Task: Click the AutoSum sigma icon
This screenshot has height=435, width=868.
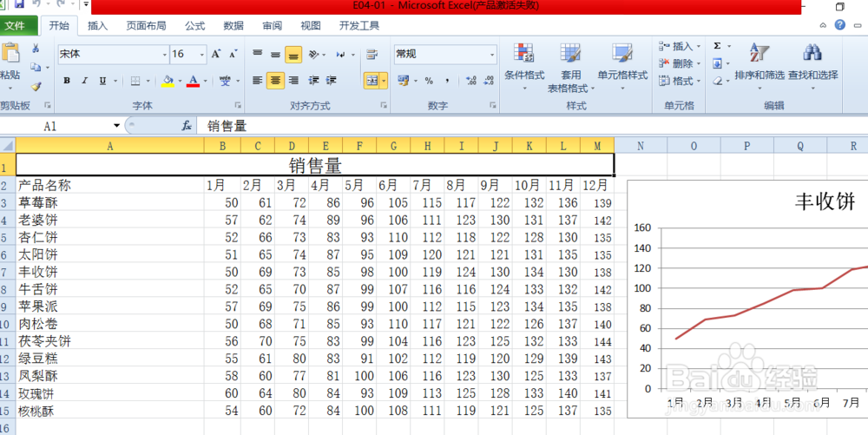Action: click(x=718, y=46)
